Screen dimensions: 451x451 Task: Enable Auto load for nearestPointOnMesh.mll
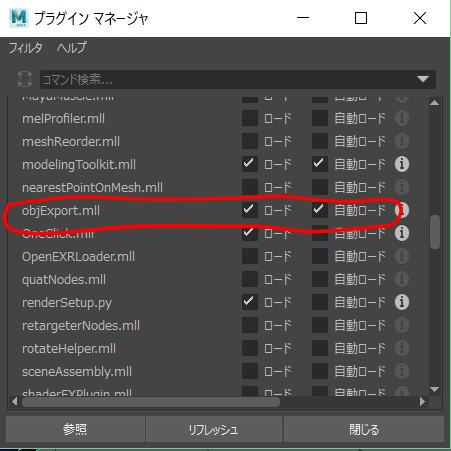pyautogui.click(x=320, y=187)
